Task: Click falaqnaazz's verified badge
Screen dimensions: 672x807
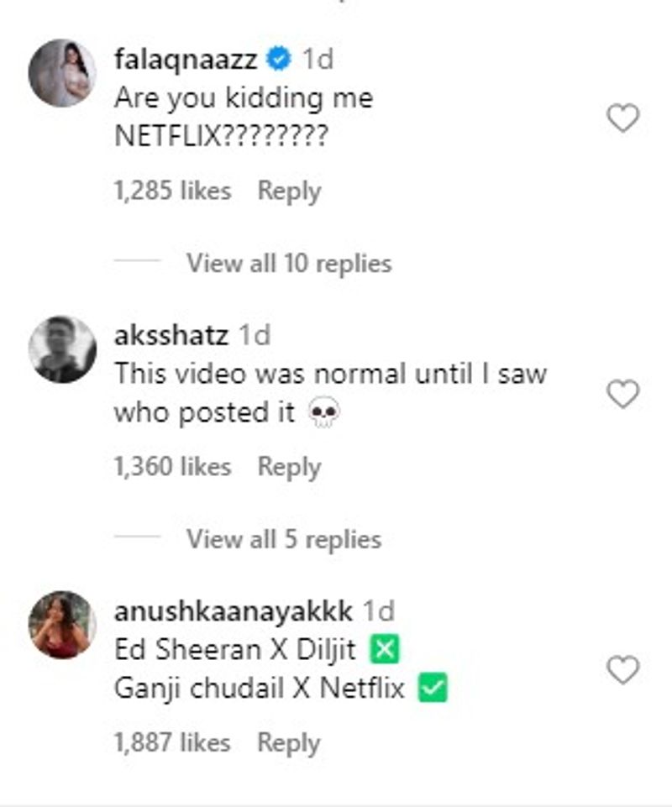Action: click(280, 60)
